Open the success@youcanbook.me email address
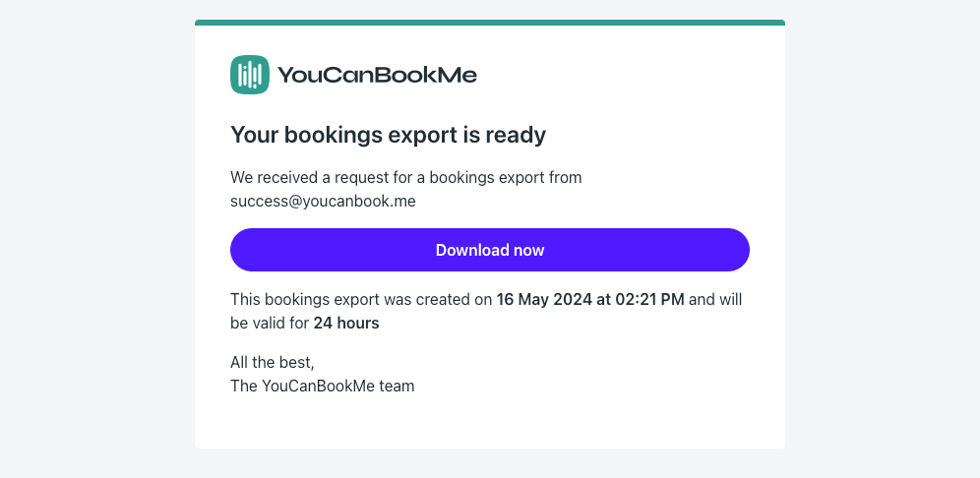 [x=323, y=202]
